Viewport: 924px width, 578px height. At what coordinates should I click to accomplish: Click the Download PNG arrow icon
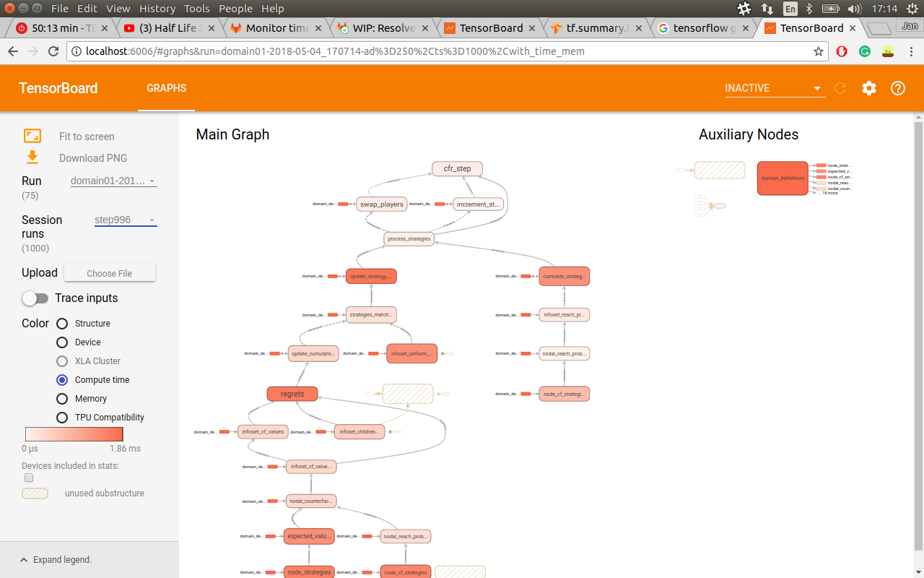pos(32,158)
